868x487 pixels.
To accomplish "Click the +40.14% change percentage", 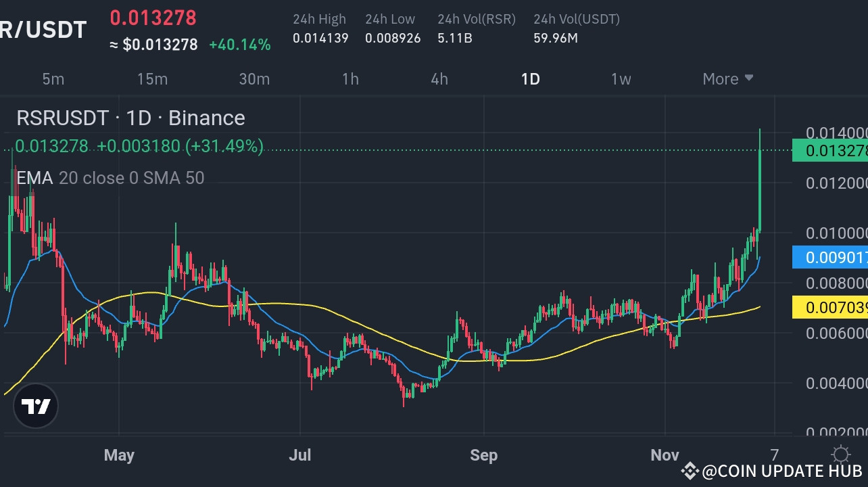I will coord(240,45).
